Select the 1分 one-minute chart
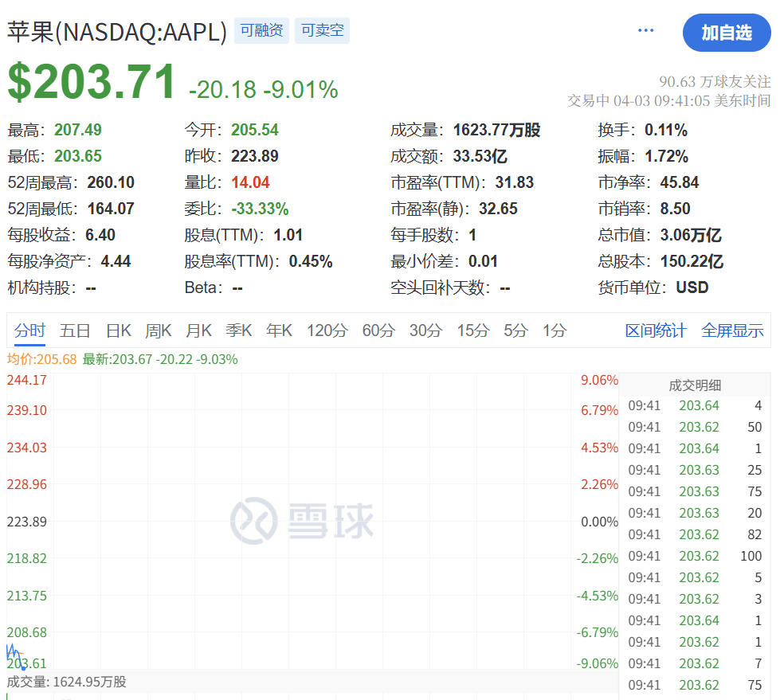 click(552, 330)
